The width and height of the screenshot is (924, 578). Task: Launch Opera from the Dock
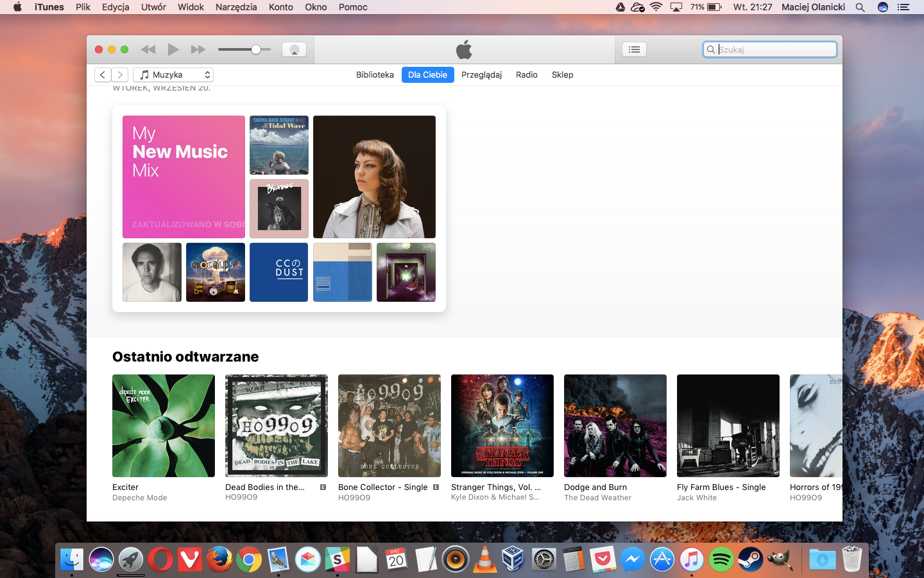160,560
